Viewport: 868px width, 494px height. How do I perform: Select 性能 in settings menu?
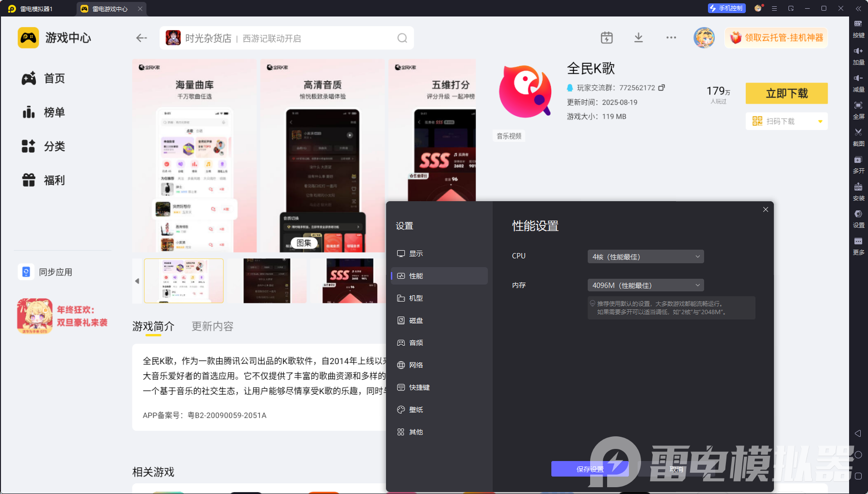click(439, 276)
